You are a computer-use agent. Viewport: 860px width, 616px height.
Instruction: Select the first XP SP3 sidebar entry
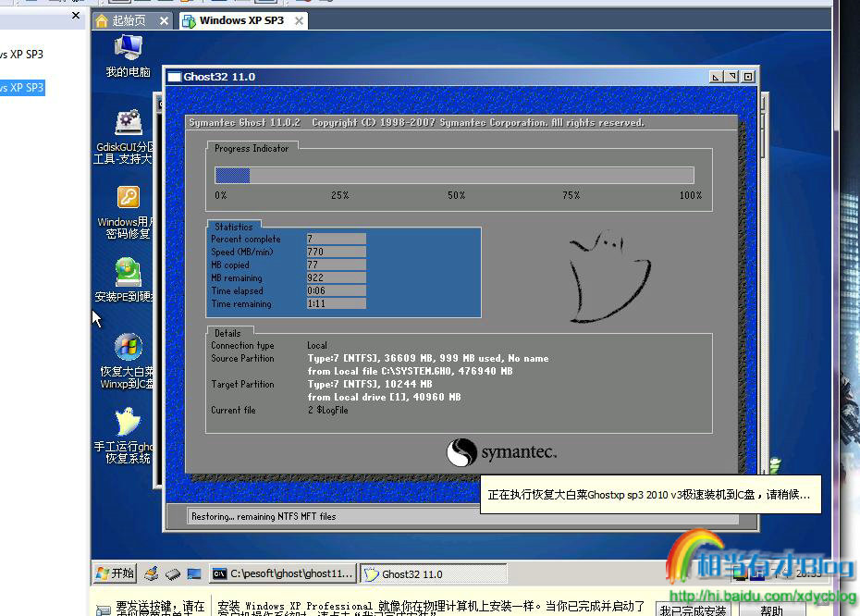22,55
